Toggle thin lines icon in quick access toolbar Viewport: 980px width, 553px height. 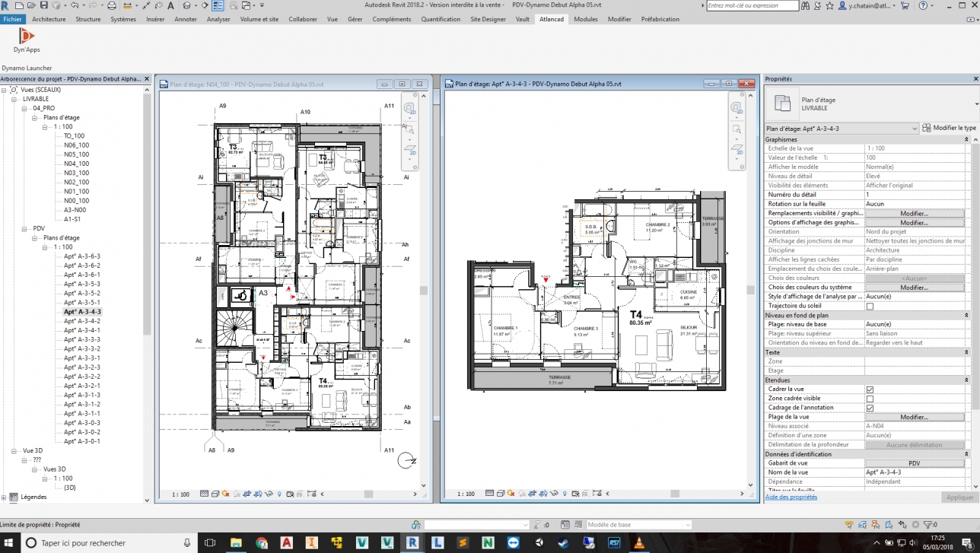[x=217, y=5]
